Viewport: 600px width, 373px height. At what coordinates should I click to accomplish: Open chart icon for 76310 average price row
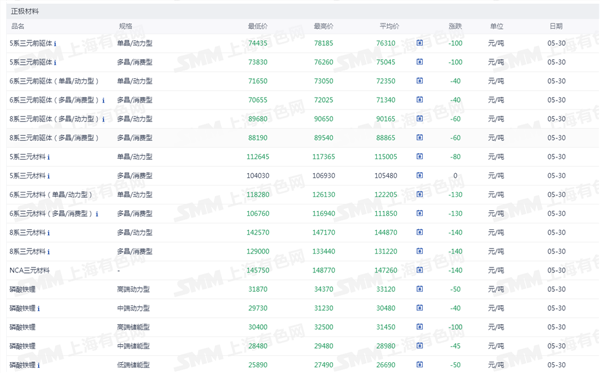(x=420, y=43)
